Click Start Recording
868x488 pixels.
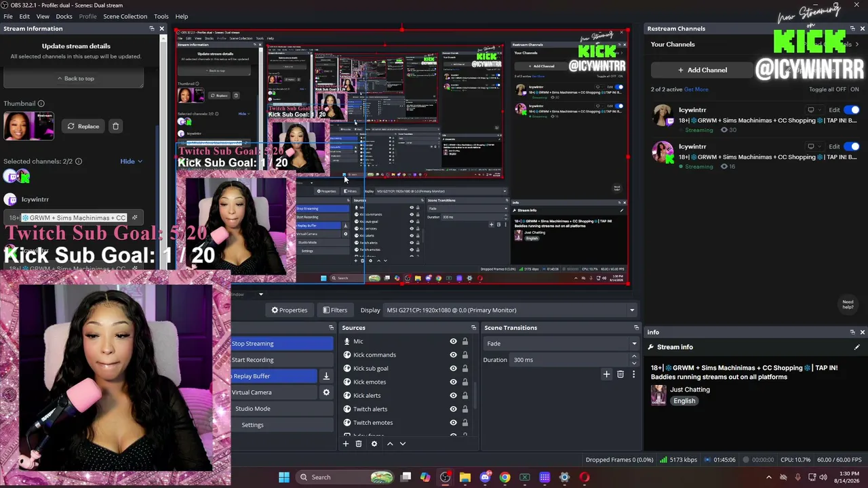282,360
